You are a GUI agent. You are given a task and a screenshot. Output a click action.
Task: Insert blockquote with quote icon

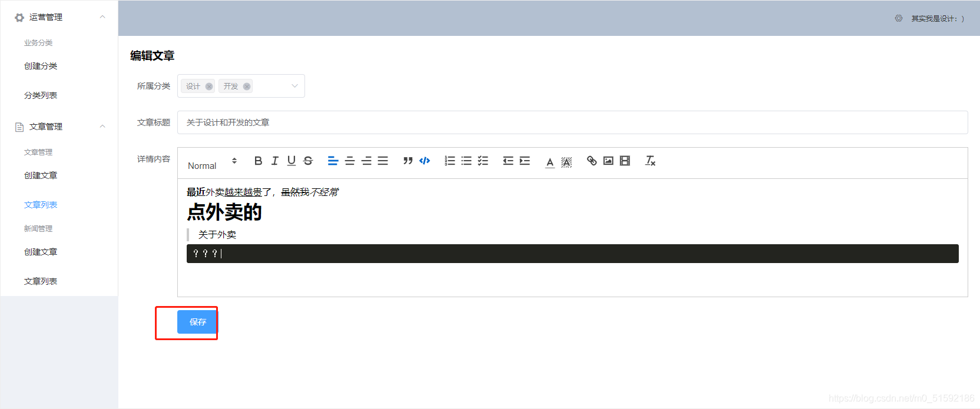point(408,161)
